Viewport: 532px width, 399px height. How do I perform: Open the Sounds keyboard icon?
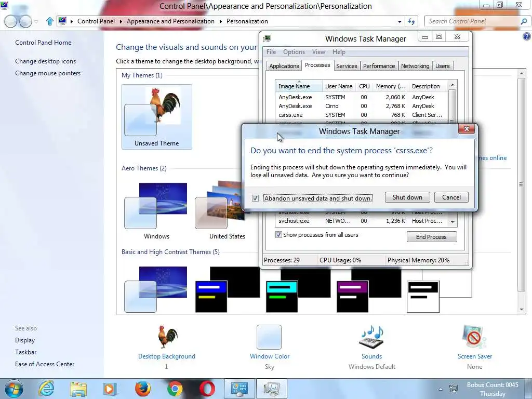tap(371, 337)
